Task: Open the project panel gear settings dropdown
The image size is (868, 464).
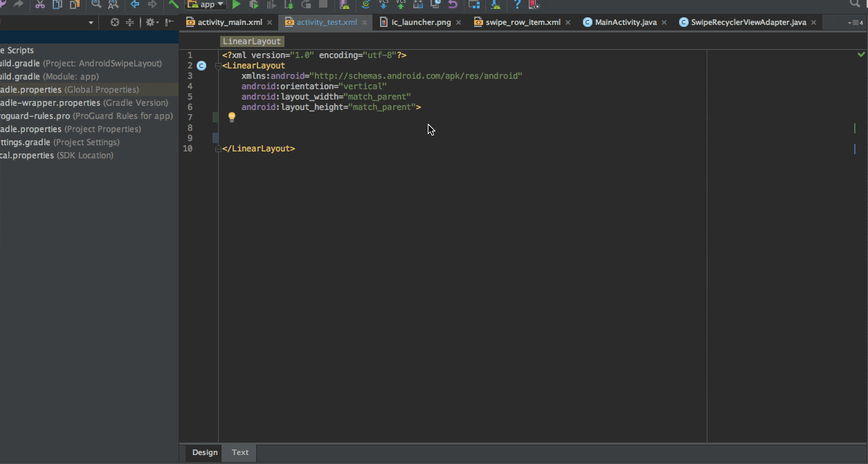Action: (152, 23)
